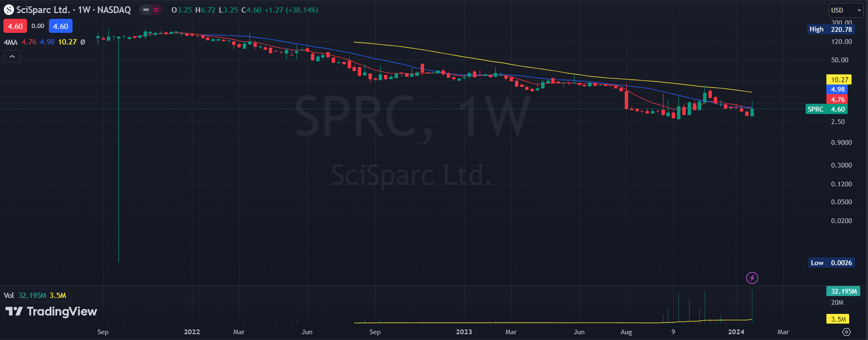868x340 pixels.
Task: Click yellow 10.27 price-axis label
Action: [839, 80]
